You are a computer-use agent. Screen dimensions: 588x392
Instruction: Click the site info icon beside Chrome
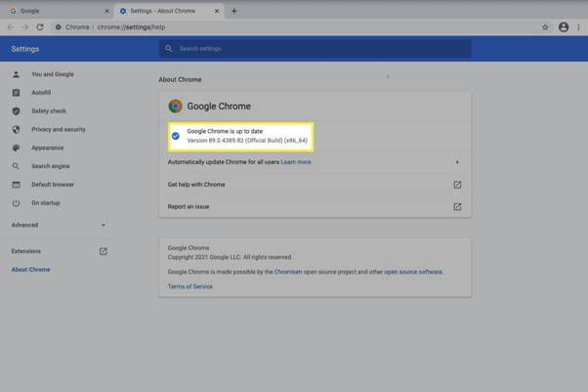[59, 27]
